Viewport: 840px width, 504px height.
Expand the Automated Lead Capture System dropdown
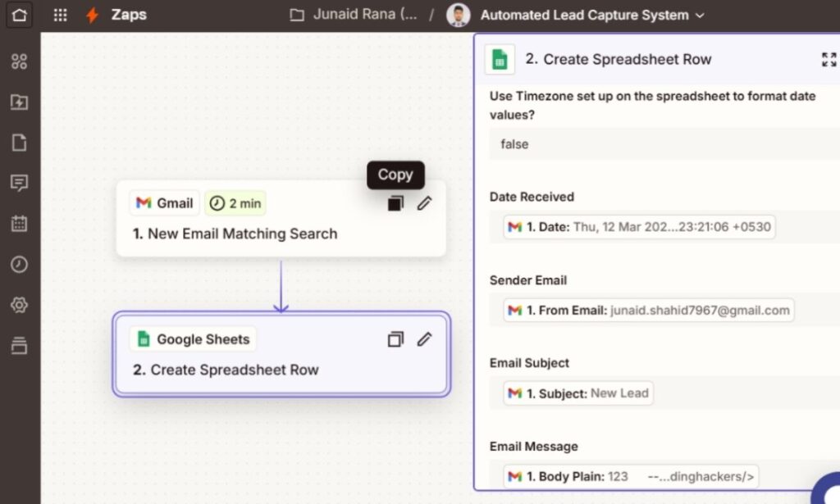point(592,15)
